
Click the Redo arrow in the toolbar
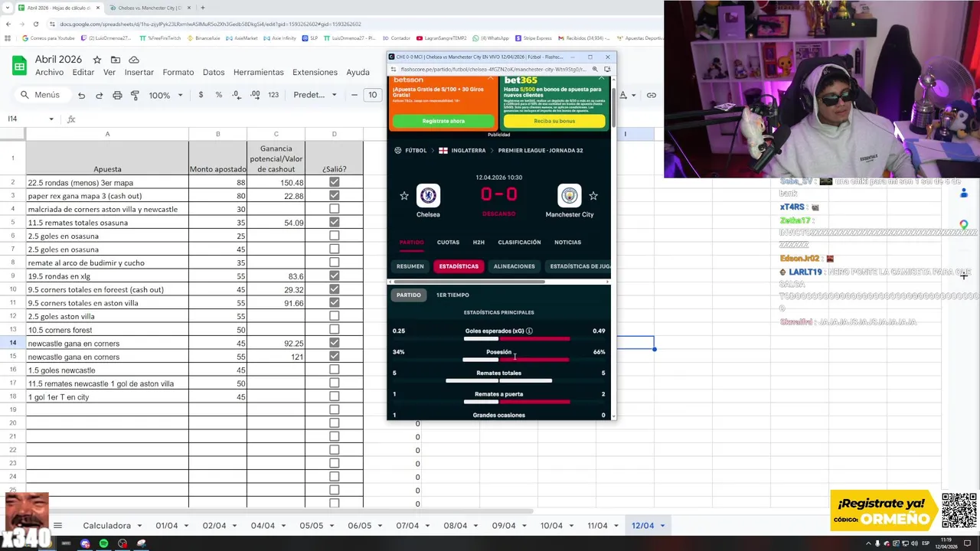click(99, 95)
